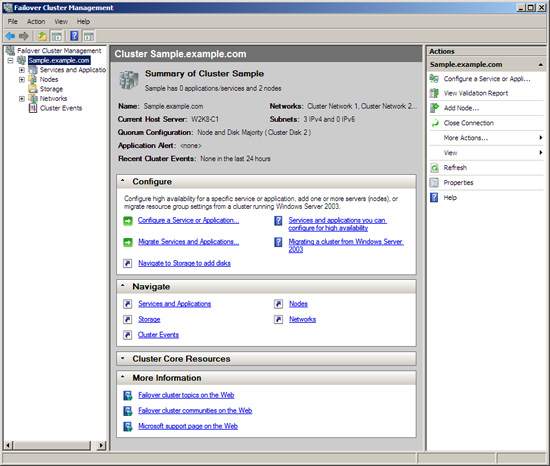
Task: Collapse the Sample.example.com tree node
Action: [11, 60]
